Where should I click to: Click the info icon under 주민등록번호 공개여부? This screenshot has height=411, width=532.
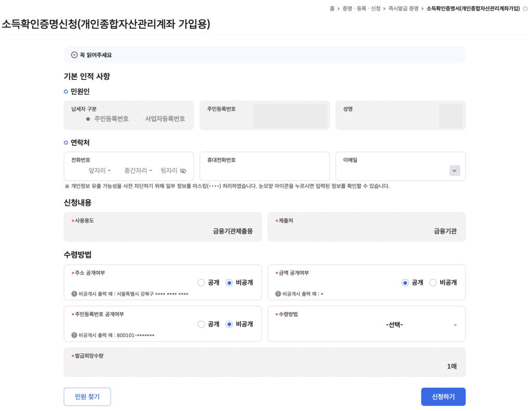point(74,335)
